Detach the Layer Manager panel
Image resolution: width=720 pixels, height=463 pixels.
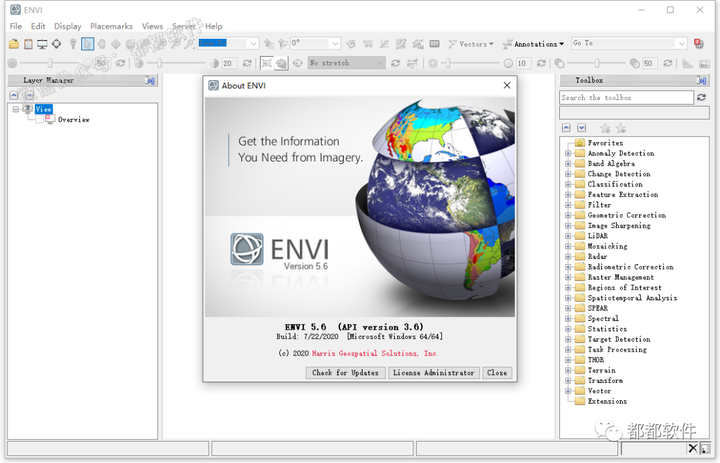click(x=150, y=80)
